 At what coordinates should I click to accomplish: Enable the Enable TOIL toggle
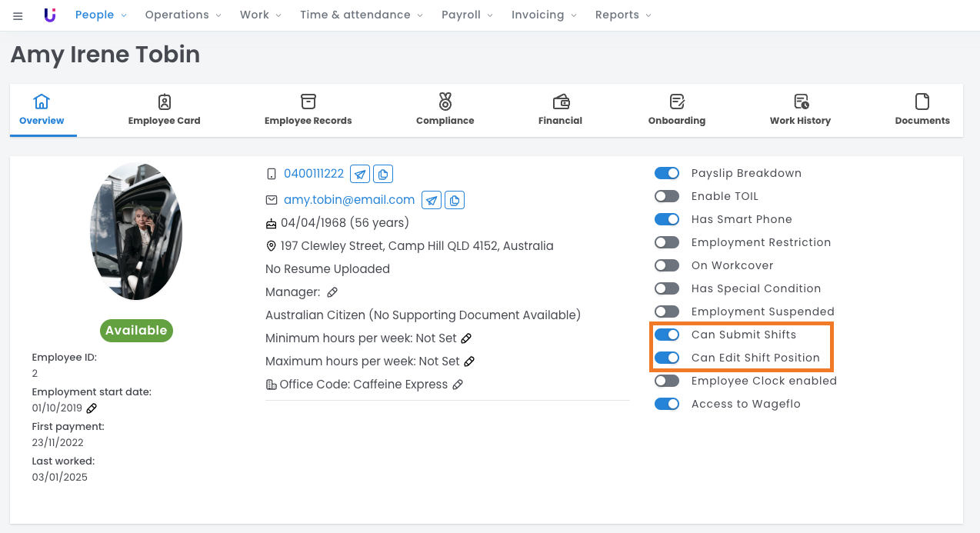pyautogui.click(x=667, y=196)
